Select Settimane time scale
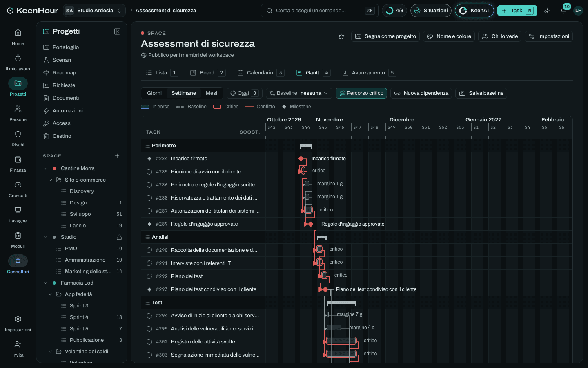This screenshot has width=588, height=368. pyautogui.click(x=184, y=93)
